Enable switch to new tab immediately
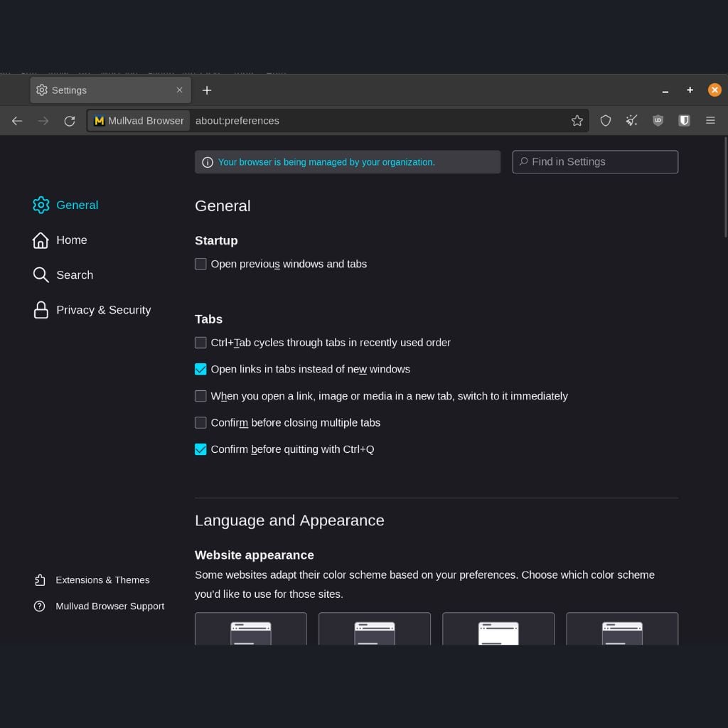 200,396
